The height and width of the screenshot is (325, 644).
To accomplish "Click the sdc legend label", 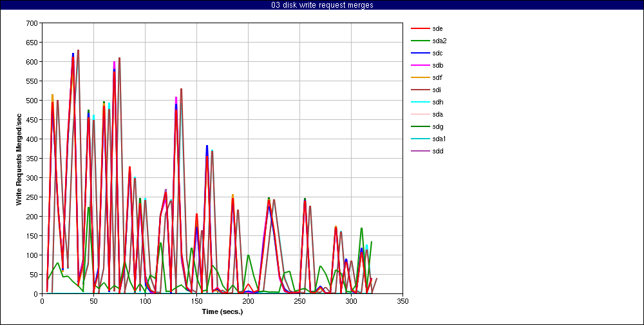I will tap(437, 53).
